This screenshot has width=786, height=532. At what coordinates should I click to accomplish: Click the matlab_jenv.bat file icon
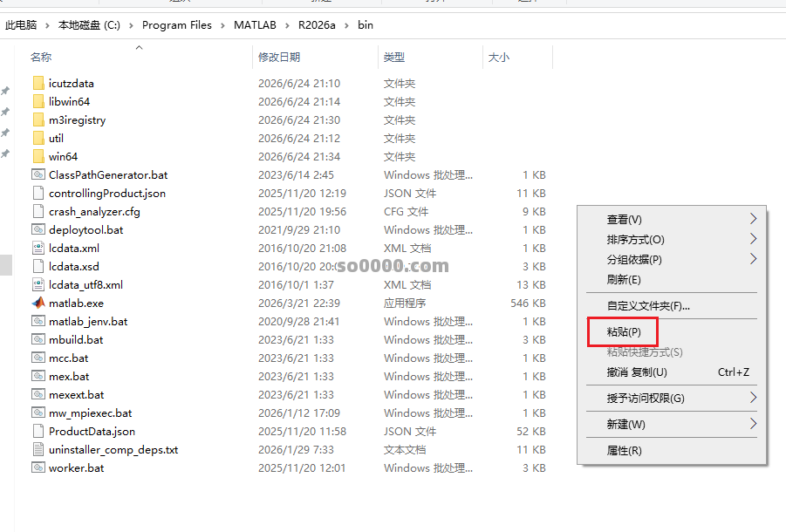tap(38, 322)
